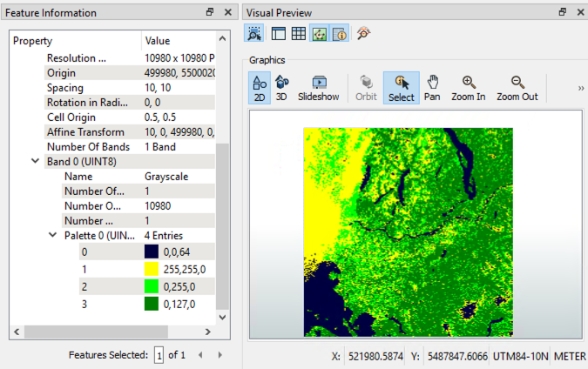Select the Cell Origin row
588x369 pixels.
click(x=130, y=117)
